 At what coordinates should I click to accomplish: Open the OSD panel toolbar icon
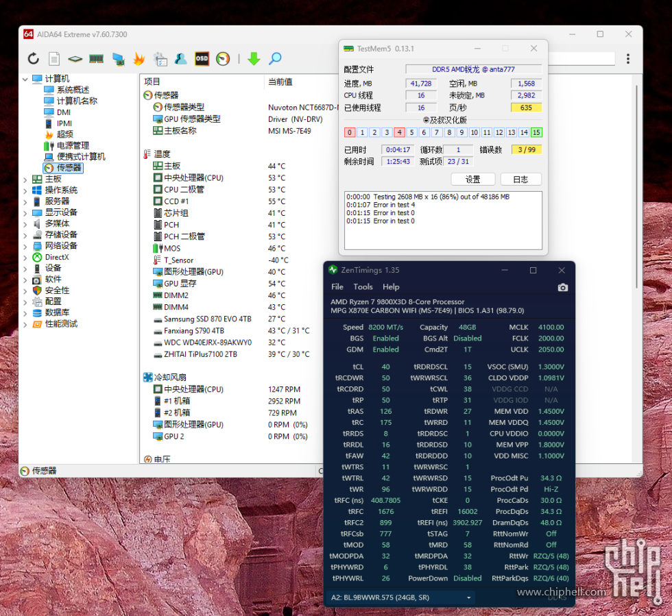coord(202,59)
